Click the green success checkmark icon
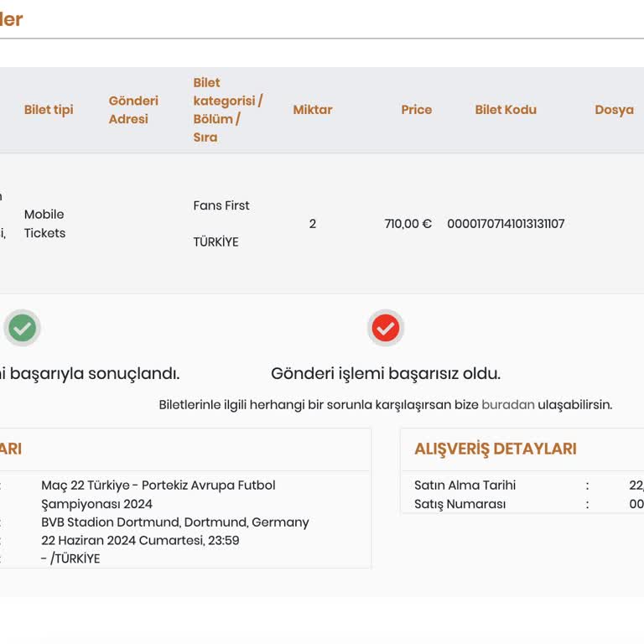 (x=22, y=328)
